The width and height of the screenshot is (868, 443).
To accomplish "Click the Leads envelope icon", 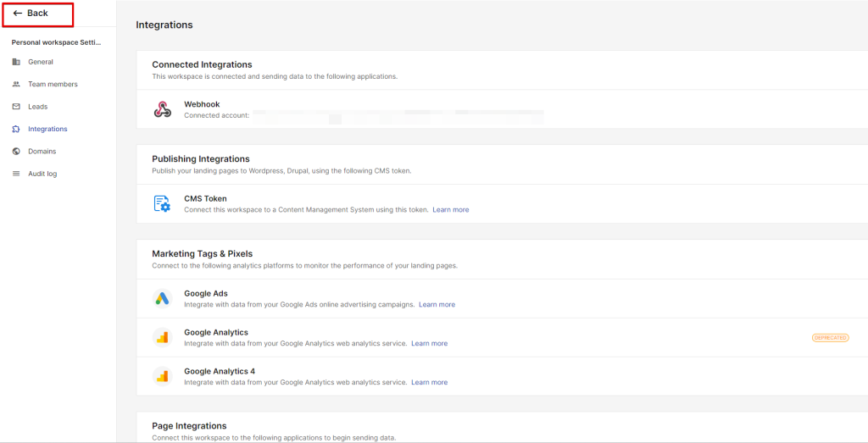I will coord(17,107).
